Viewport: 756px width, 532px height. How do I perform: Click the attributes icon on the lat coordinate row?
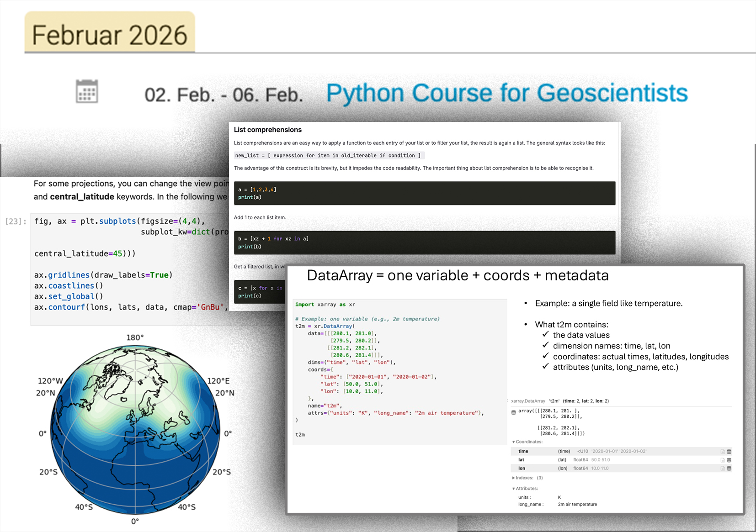(x=722, y=460)
